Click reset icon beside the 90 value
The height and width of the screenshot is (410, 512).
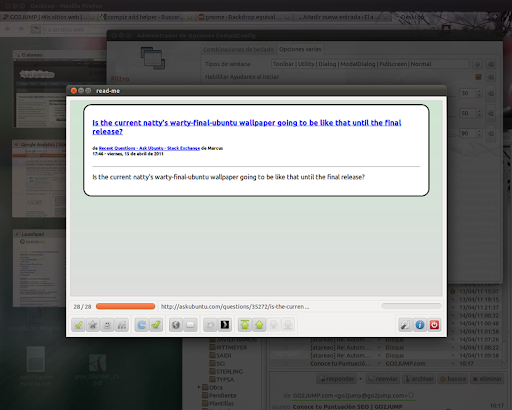tap(491, 133)
